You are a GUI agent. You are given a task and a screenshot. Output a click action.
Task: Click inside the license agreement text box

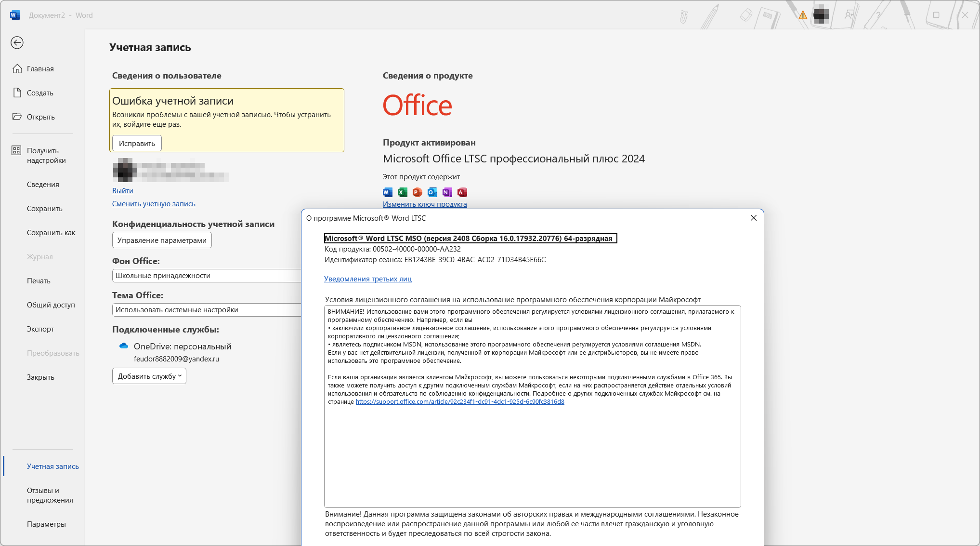(x=532, y=406)
